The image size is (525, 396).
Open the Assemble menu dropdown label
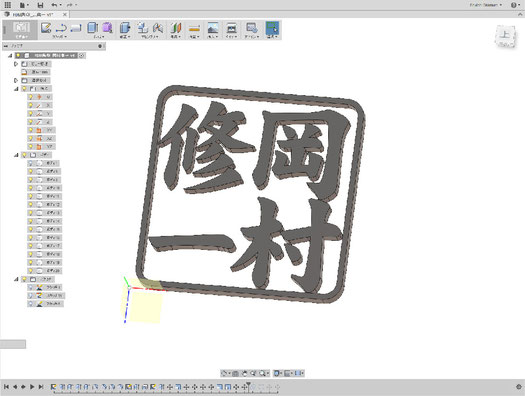(x=150, y=36)
